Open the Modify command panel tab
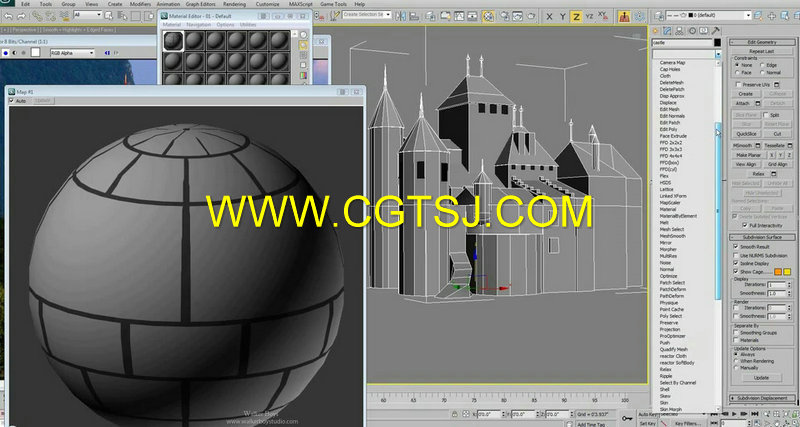Image resolution: width=800 pixels, height=427 pixels. tap(667, 31)
